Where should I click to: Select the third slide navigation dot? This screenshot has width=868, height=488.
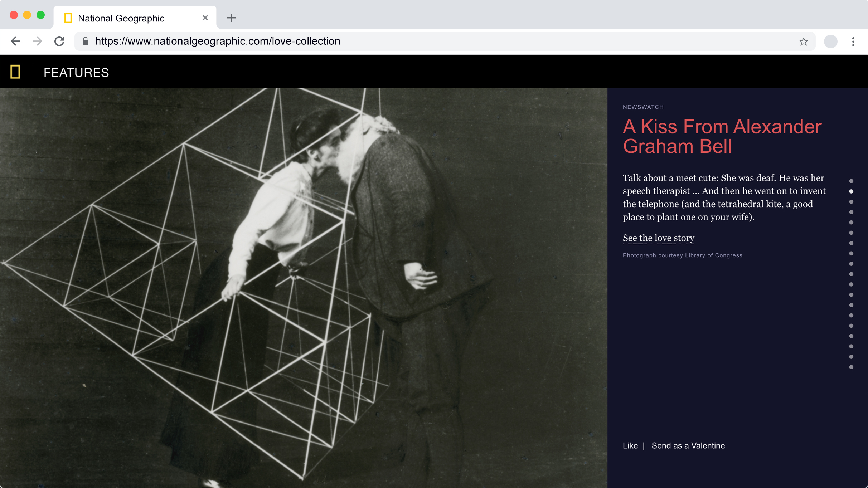click(851, 202)
